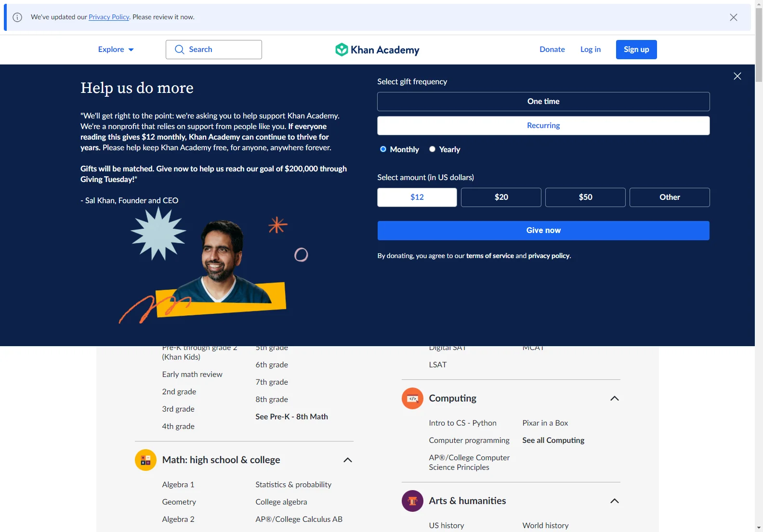
Task: Click the Search input field
Action: [214, 50]
